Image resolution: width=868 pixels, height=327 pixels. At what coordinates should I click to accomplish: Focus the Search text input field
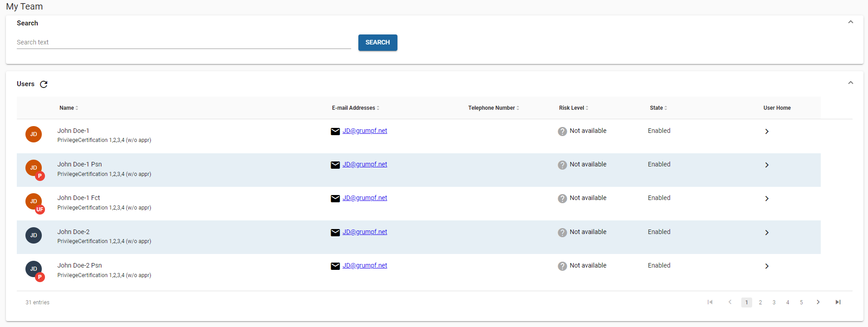(184, 42)
